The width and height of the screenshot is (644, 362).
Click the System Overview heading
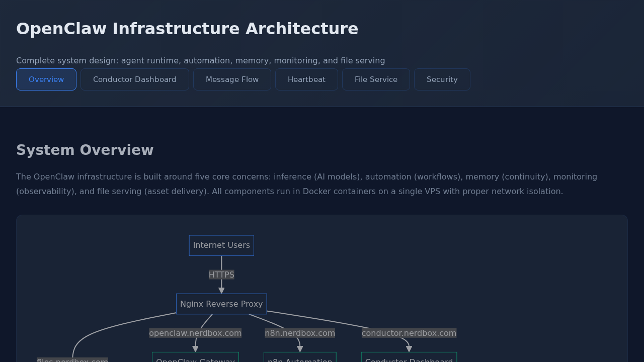coord(85,150)
